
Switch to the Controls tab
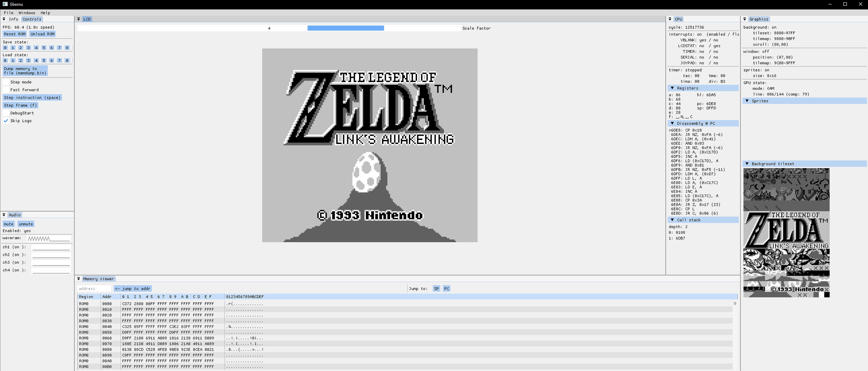[32, 19]
